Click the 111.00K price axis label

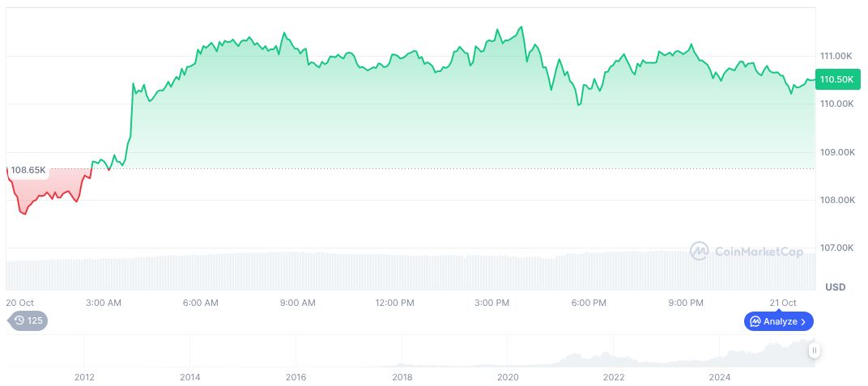tap(836, 56)
